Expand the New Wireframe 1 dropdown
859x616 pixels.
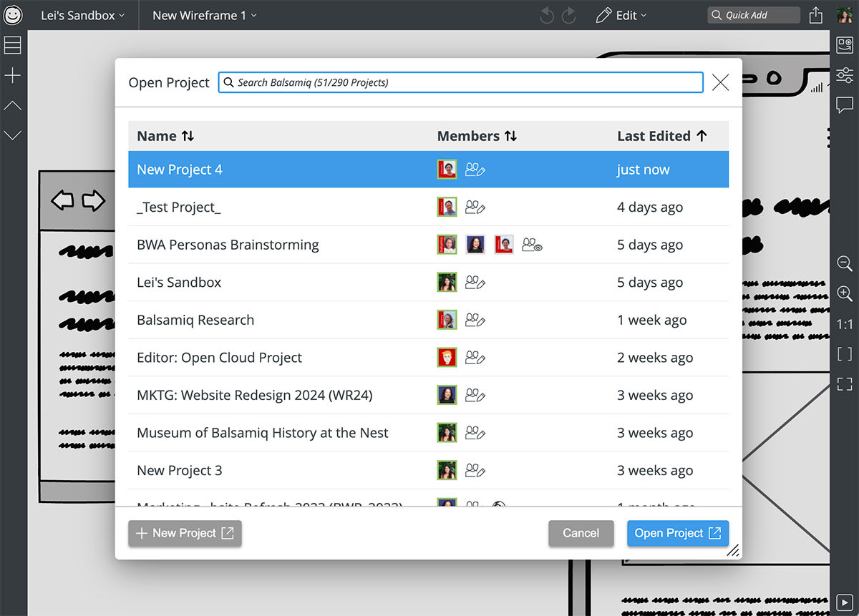[x=204, y=15]
